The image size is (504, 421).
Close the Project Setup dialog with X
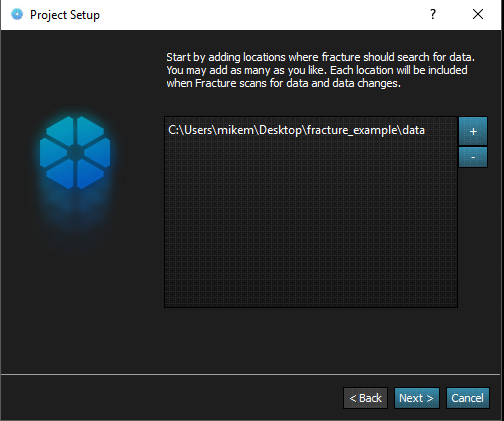[x=478, y=14]
